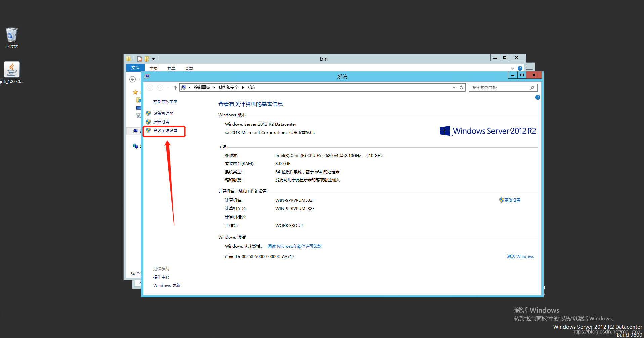
Task: Select the computer name WIN-9PRVPUM532F value
Action: (295, 200)
